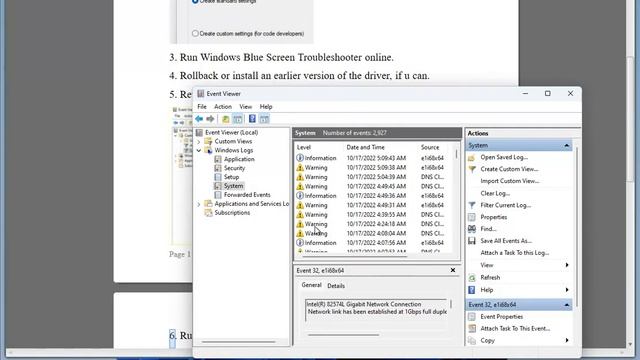The width and height of the screenshot is (640, 360).
Task: Click the folder icon beside Open Saved Log
Action: (472, 158)
